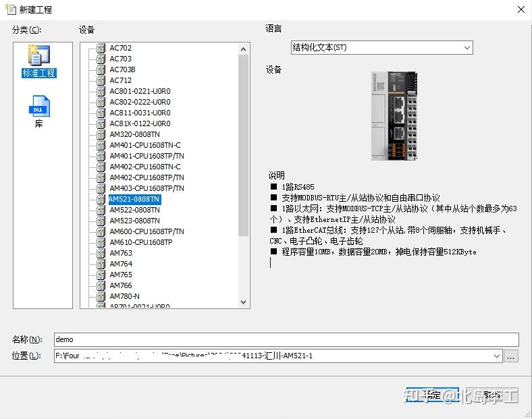Click the device icon beside AM763

[x=101, y=253]
